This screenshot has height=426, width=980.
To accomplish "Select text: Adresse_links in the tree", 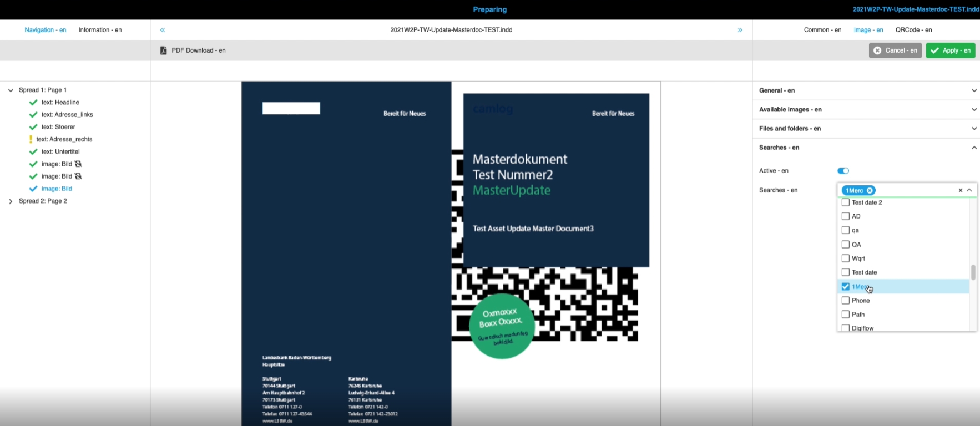I will (x=67, y=114).
